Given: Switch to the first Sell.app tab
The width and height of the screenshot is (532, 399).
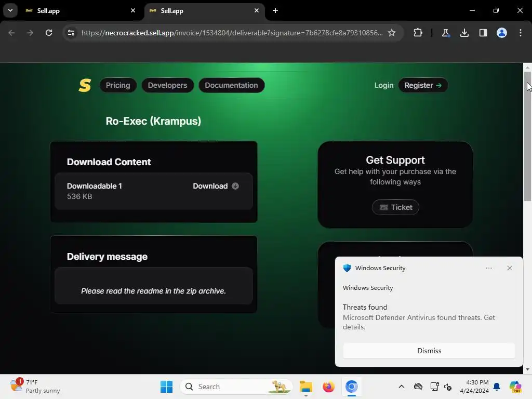Looking at the screenshot, I should (x=80, y=11).
